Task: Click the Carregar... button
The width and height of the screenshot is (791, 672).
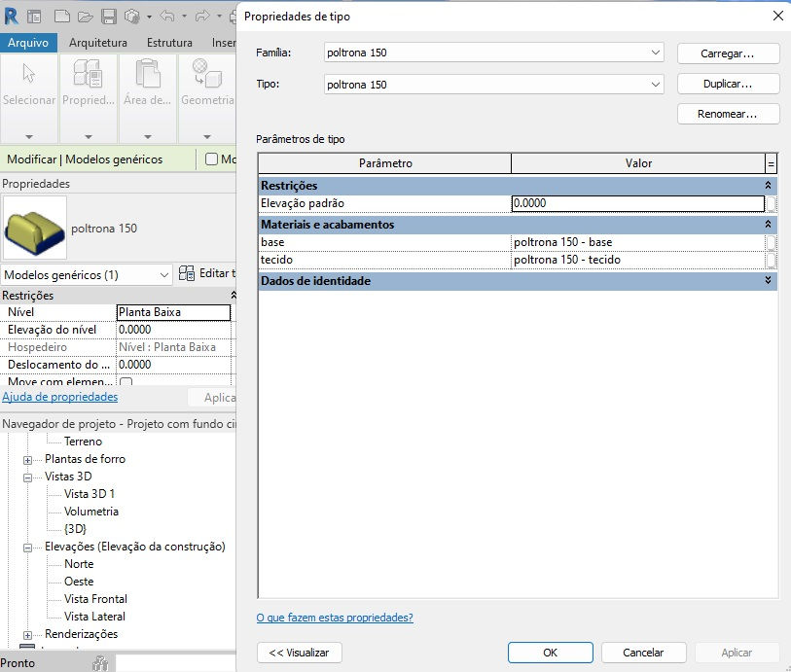Action: tap(728, 53)
